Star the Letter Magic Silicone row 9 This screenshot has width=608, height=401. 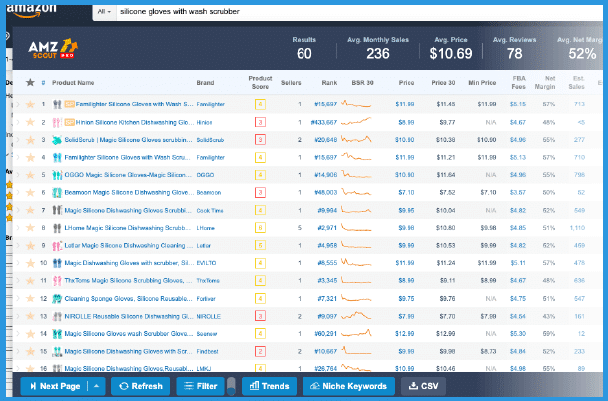tap(30, 245)
